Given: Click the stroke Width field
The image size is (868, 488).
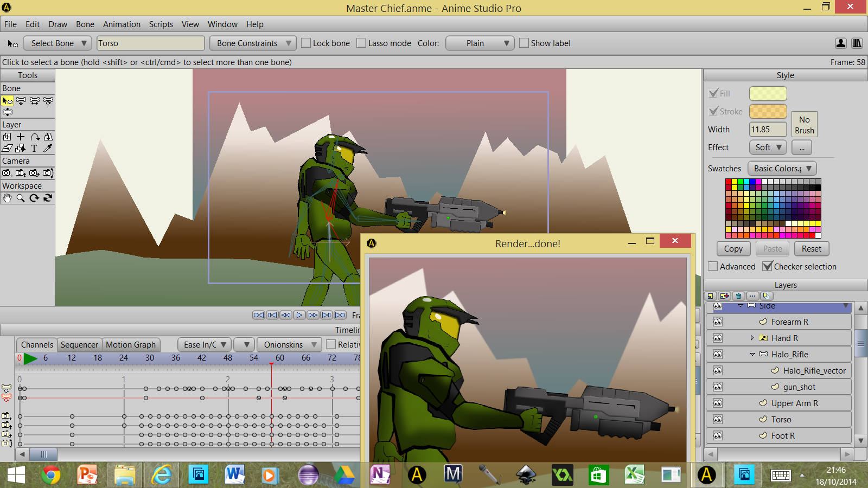Looking at the screenshot, I should coord(768,130).
